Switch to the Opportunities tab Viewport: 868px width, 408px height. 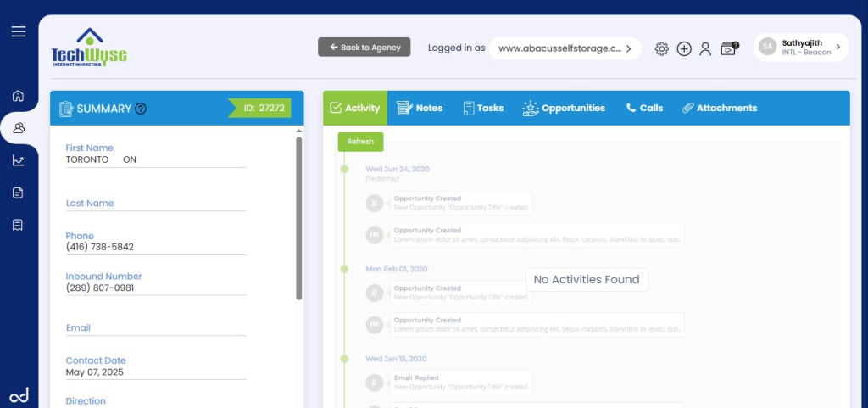(564, 108)
